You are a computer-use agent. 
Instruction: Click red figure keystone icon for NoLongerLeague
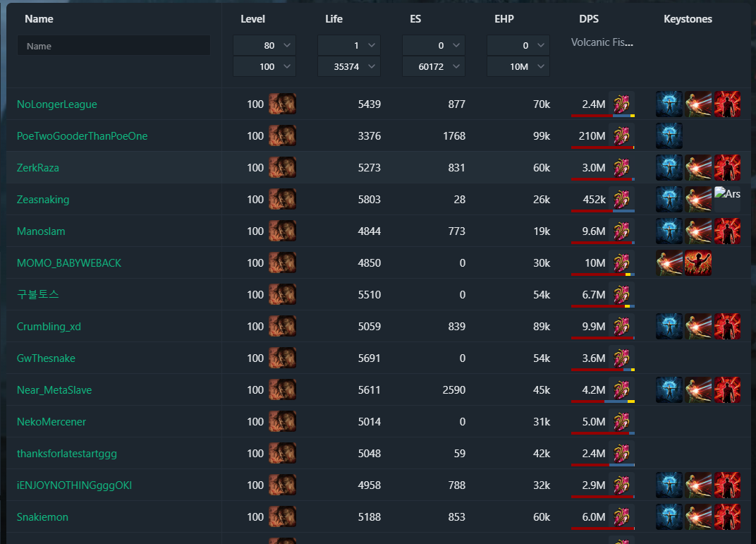[727, 104]
